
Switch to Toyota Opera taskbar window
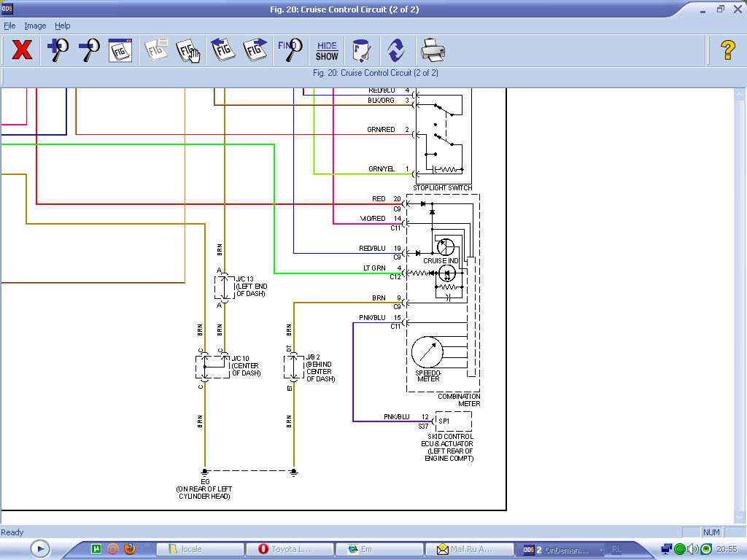coord(292,549)
